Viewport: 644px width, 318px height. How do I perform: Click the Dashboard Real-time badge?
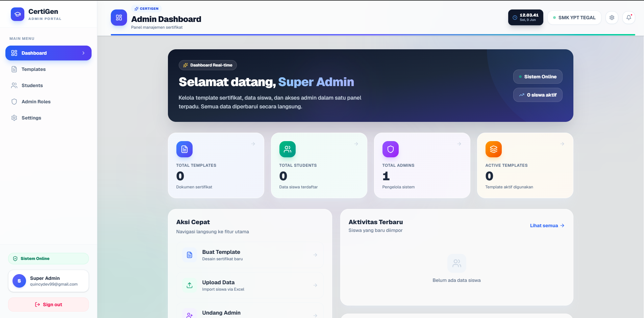pyautogui.click(x=208, y=65)
